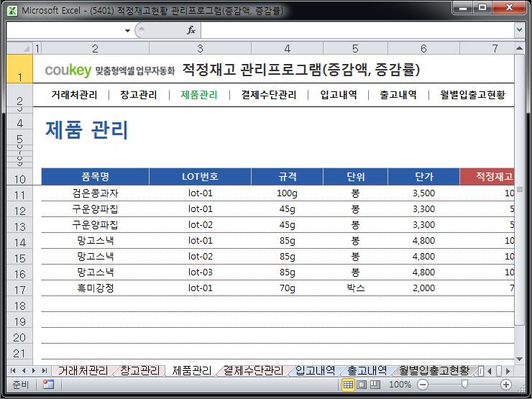Zoom out with minus button
Image resolution: width=532 pixels, height=399 pixels.
coord(423,385)
